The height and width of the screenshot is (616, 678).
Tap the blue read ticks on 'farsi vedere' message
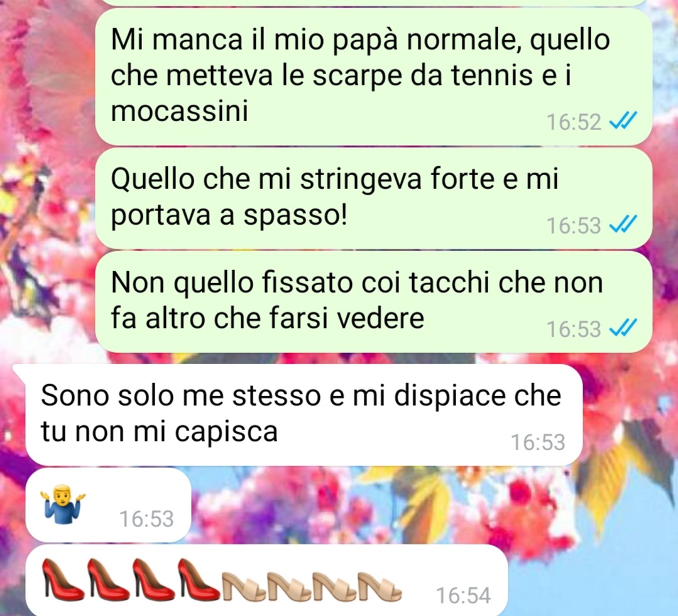tap(623, 329)
